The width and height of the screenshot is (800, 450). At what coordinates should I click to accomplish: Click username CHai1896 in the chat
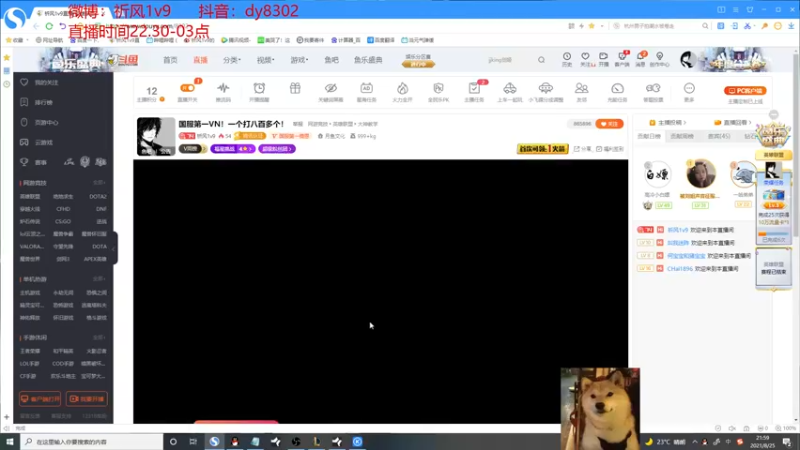click(680, 268)
